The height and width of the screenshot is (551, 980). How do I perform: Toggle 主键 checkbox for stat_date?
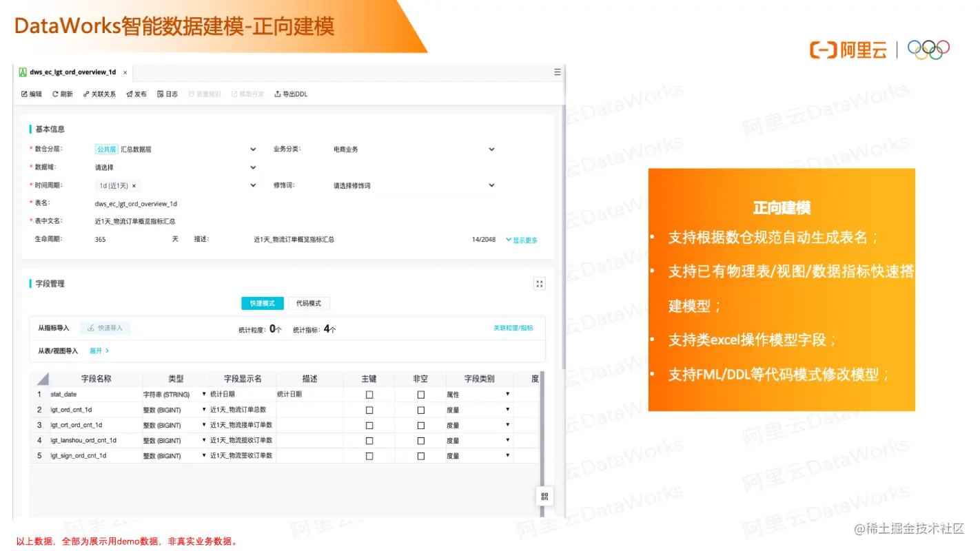[369, 395]
